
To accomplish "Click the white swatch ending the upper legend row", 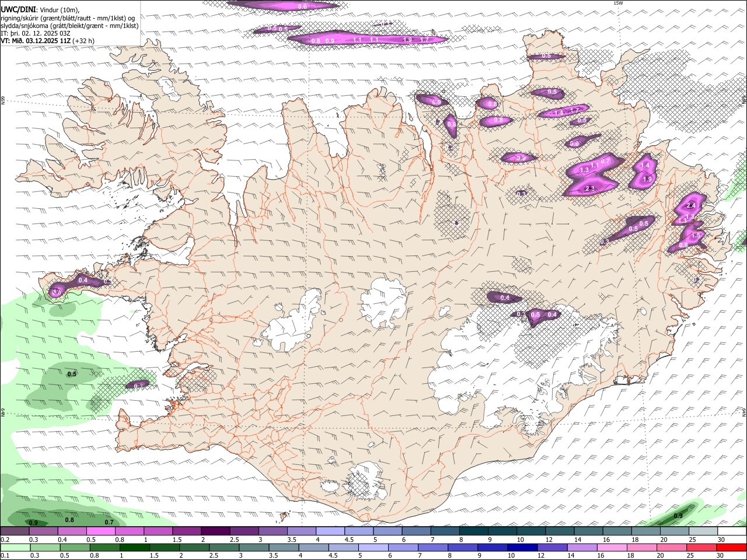I will [x=731, y=531].
